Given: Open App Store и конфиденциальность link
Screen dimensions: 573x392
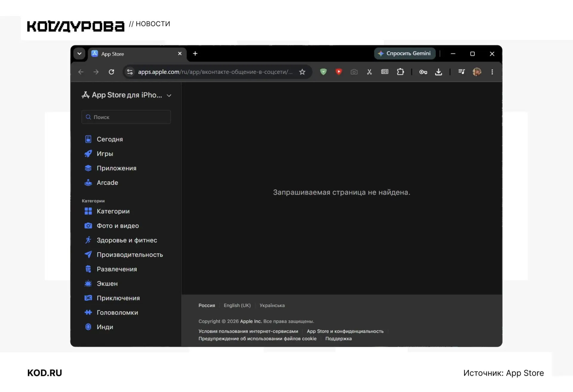Looking at the screenshot, I should 345,331.
